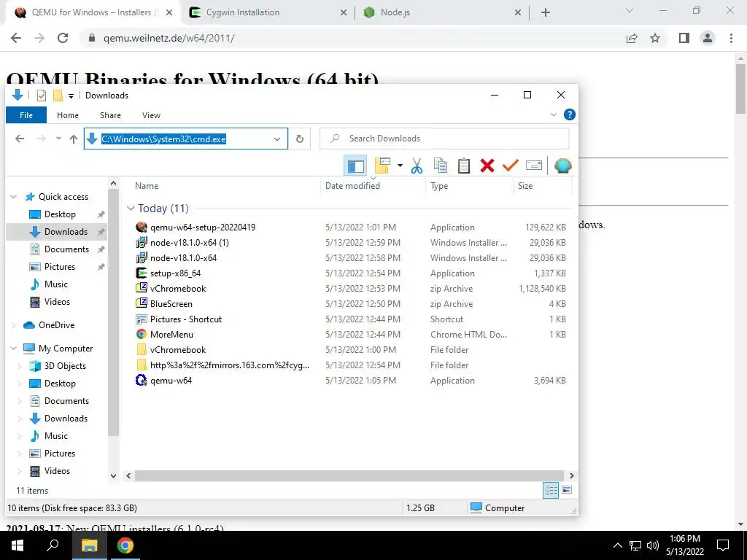Open Customize Quick Access Toolbar dropdown
The width and height of the screenshot is (747, 560).
click(71, 96)
